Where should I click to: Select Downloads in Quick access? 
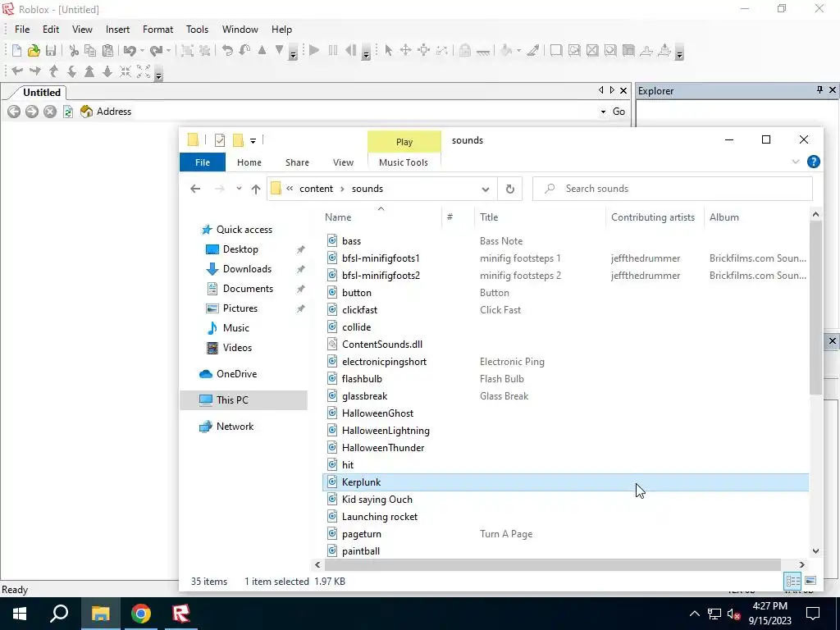[x=247, y=269]
